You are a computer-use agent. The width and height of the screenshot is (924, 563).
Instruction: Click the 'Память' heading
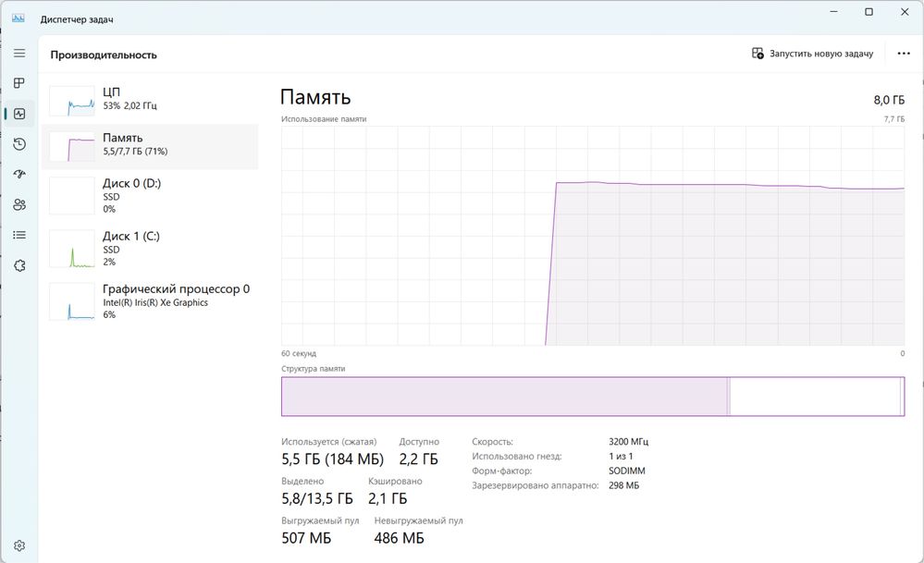(315, 97)
